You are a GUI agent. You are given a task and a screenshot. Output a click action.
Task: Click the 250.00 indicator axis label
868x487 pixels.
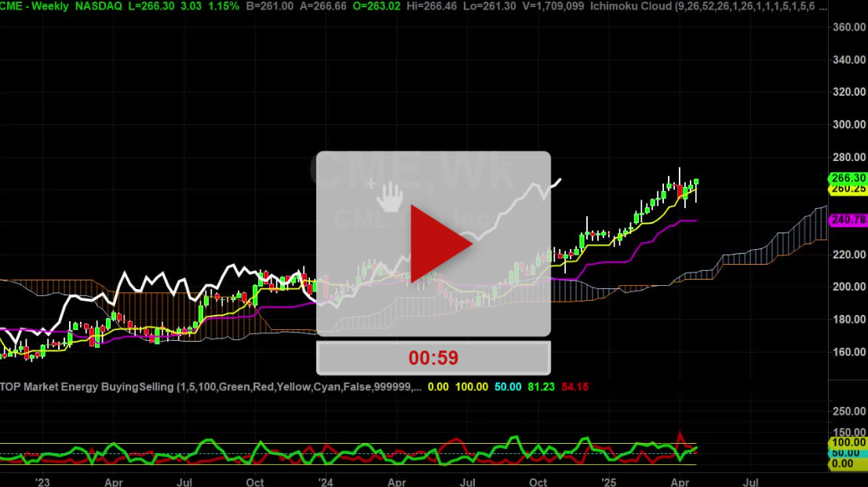pos(849,412)
